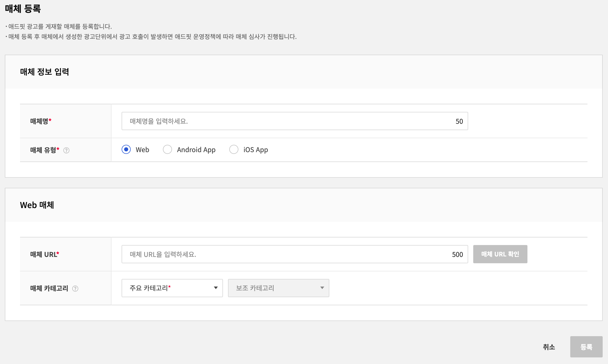Screen dimensions: 608x364
Task: Click into the 매체 URL input box
Action: click(x=286, y=254)
